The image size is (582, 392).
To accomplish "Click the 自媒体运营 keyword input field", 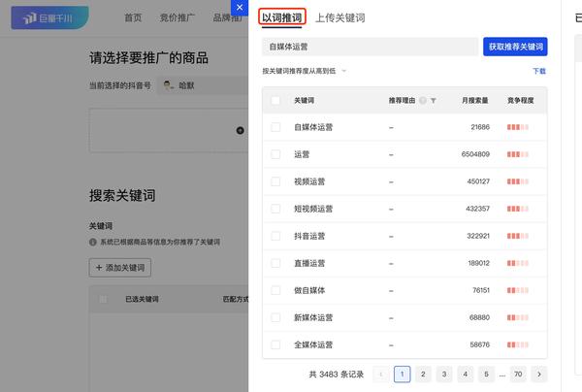I will [x=371, y=47].
